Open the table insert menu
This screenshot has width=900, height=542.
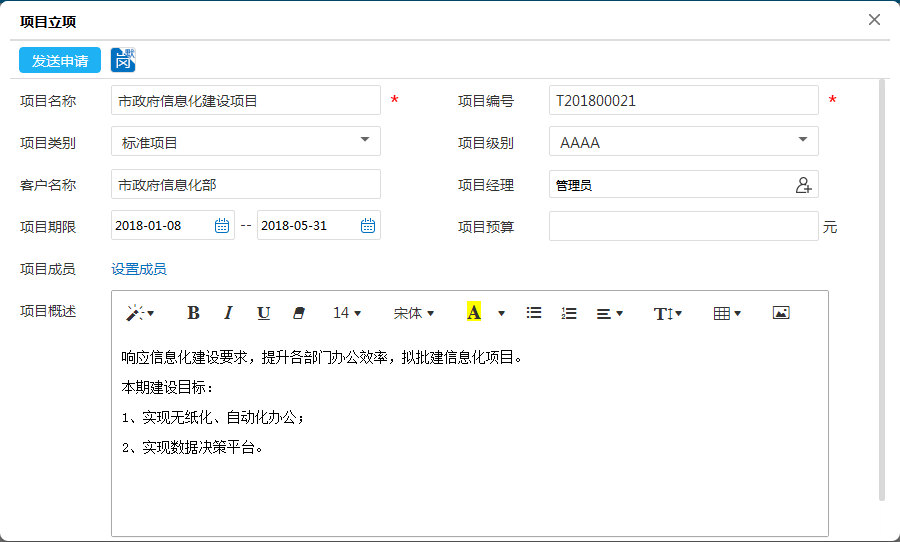(x=727, y=313)
